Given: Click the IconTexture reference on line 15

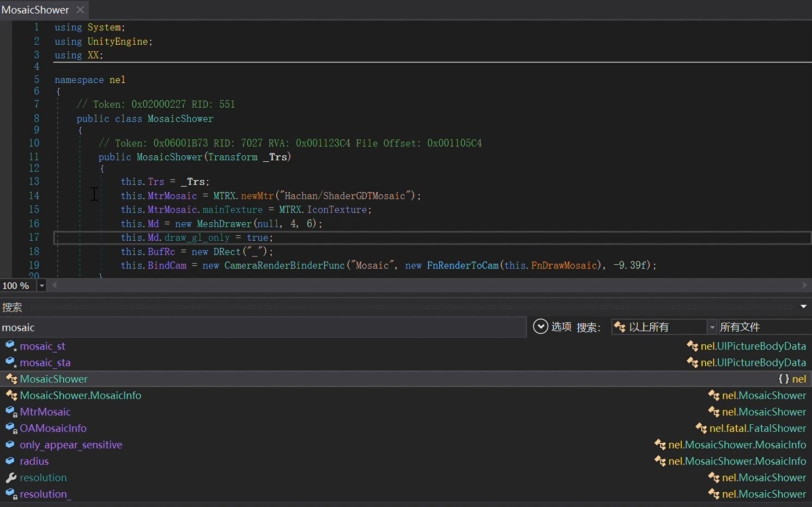Looking at the screenshot, I should (337, 210).
